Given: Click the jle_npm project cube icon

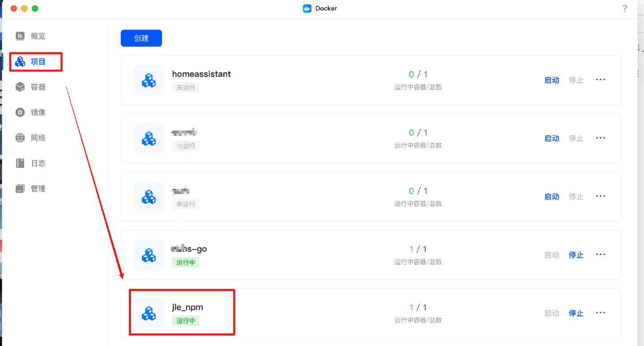Looking at the screenshot, I should tap(149, 313).
